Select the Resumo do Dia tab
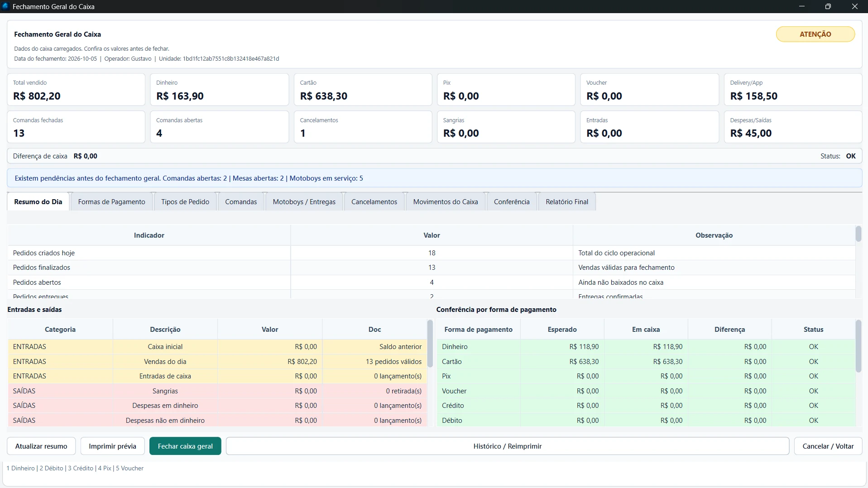The image size is (868, 488). pyautogui.click(x=38, y=202)
